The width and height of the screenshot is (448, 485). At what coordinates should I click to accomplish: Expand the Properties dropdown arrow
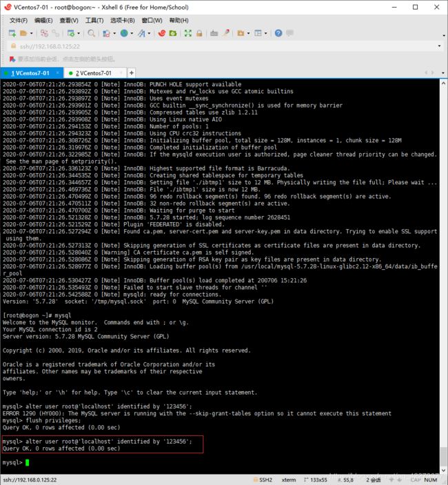click(x=79, y=33)
